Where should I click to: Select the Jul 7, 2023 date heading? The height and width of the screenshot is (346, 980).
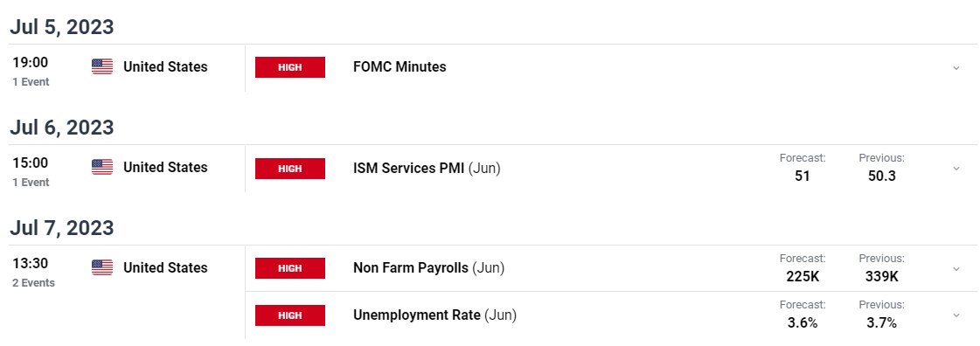point(61,228)
